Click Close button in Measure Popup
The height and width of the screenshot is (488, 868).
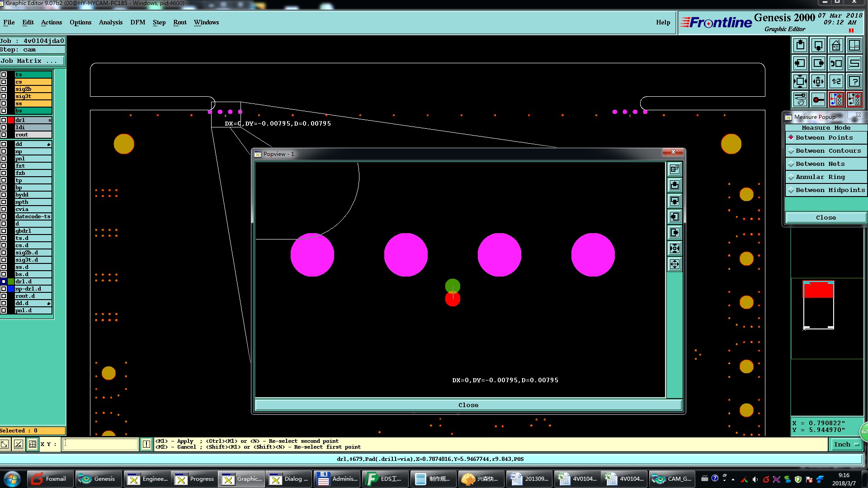point(826,217)
